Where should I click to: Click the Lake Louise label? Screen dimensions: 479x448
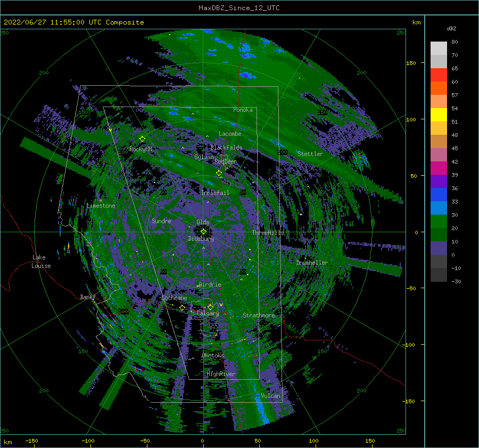click(41, 262)
